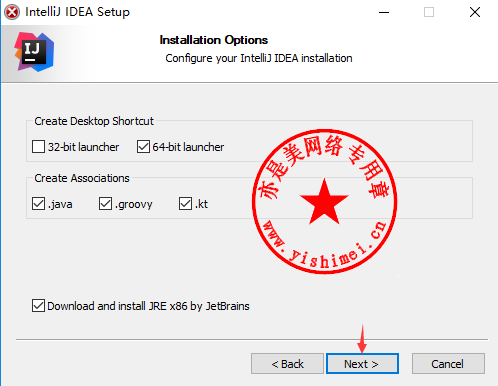Image resolution: width=498 pixels, height=386 pixels.
Task: Click Configure your IntelliJ IDEA installation text
Action: (259, 58)
